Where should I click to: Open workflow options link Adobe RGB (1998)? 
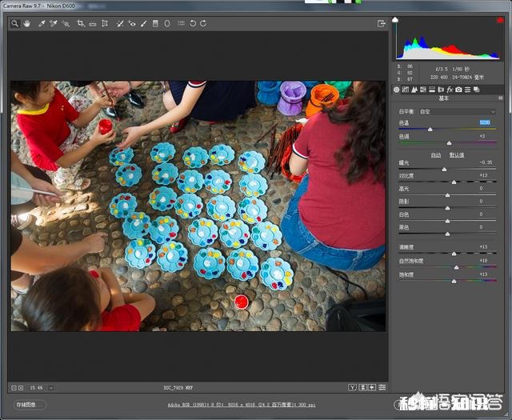[x=242, y=405]
